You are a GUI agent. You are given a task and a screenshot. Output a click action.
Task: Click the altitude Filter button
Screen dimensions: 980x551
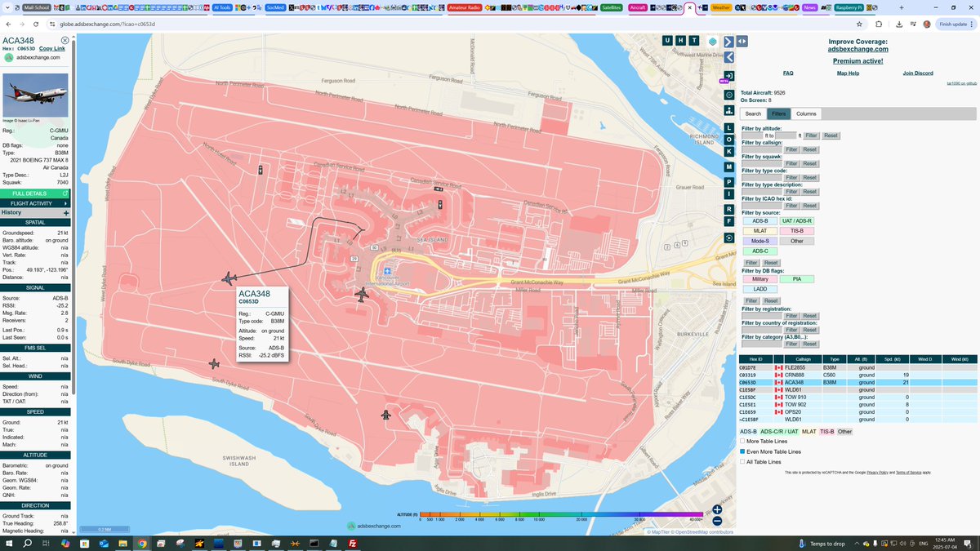tap(811, 136)
